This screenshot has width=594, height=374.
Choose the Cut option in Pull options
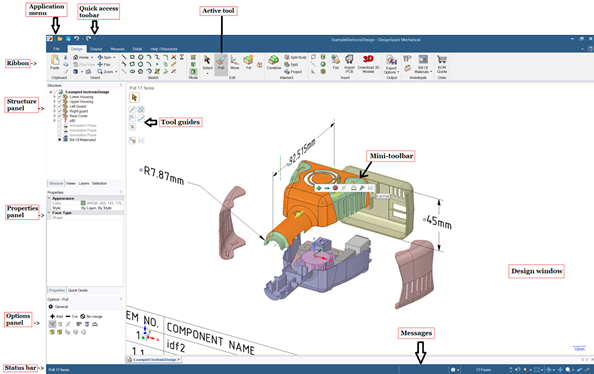pyautogui.click(x=71, y=316)
